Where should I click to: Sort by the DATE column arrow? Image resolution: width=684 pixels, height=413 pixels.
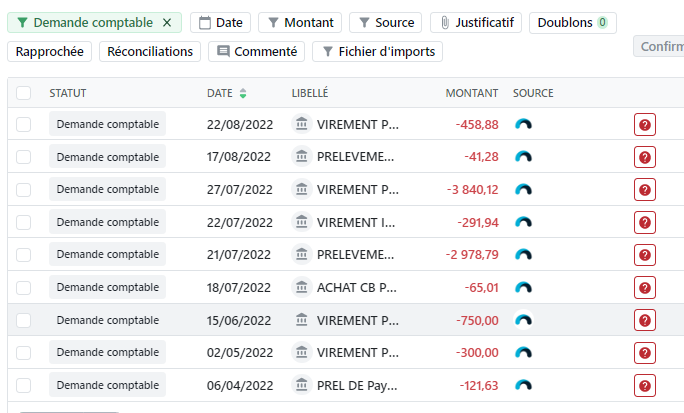(x=243, y=94)
